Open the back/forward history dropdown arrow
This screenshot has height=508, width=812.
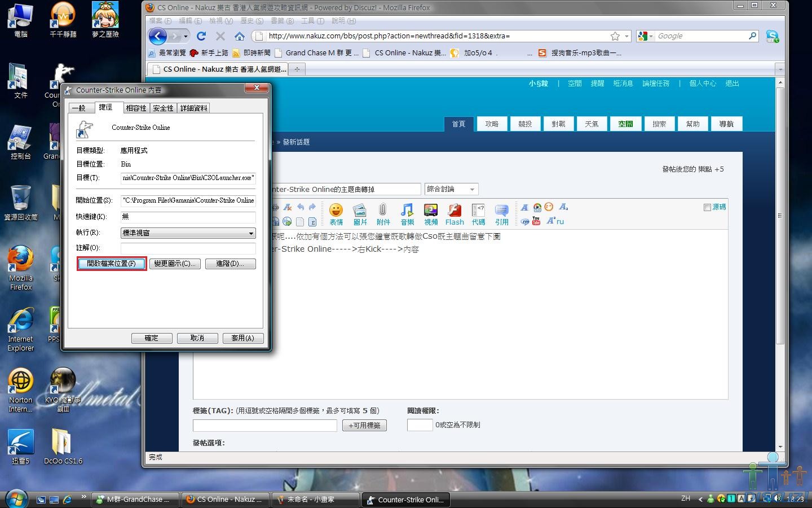point(186,36)
